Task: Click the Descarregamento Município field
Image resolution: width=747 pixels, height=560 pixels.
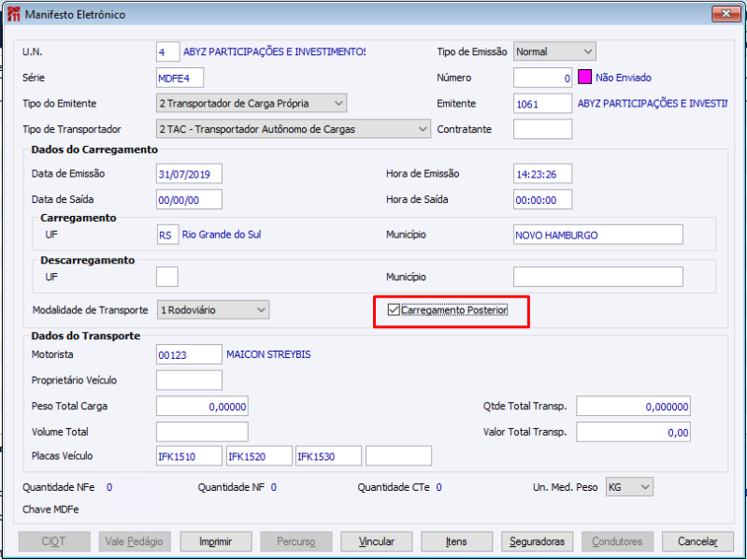Action: click(598, 277)
